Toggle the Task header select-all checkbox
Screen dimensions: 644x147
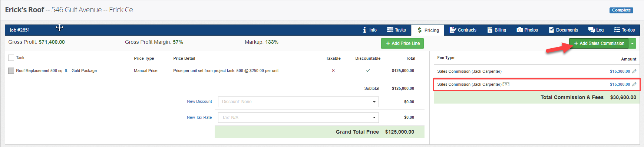11,58
